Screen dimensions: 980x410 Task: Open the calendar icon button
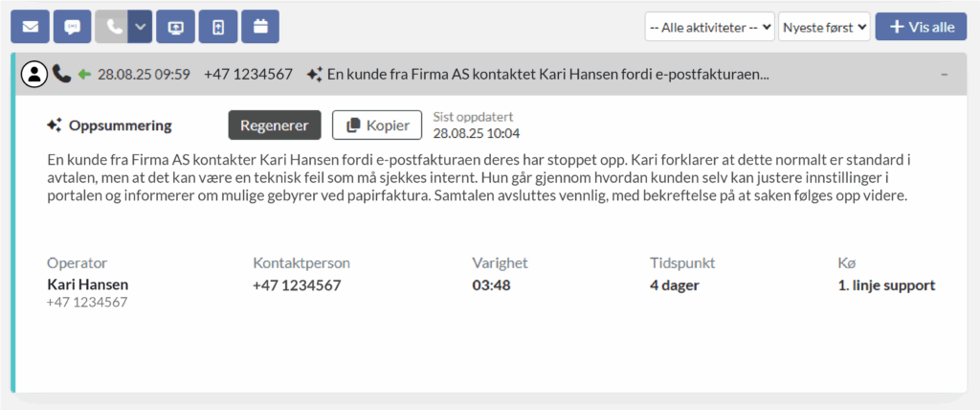click(x=260, y=27)
